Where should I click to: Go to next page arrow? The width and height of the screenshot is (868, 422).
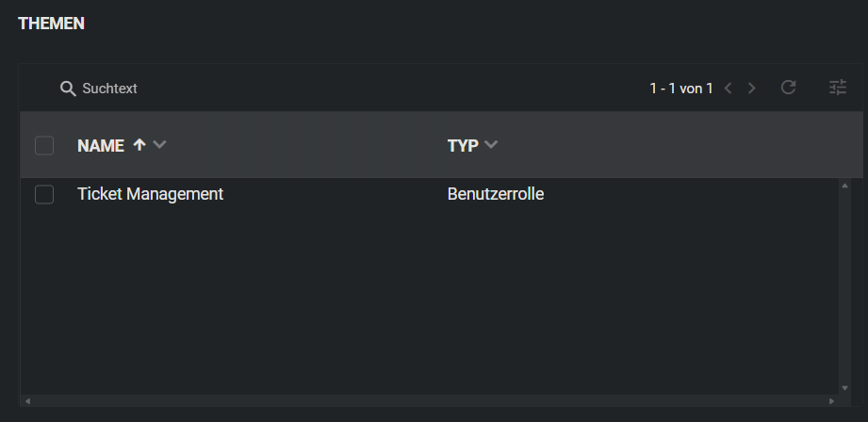point(752,89)
